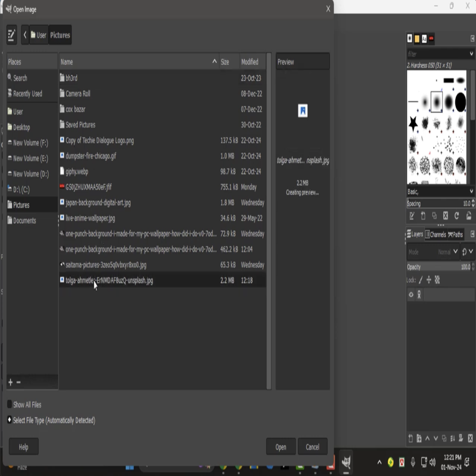The height and width of the screenshot is (476, 476).
Task: Enable the Show All Files checkbox
Action: click(x=10, y=405)
